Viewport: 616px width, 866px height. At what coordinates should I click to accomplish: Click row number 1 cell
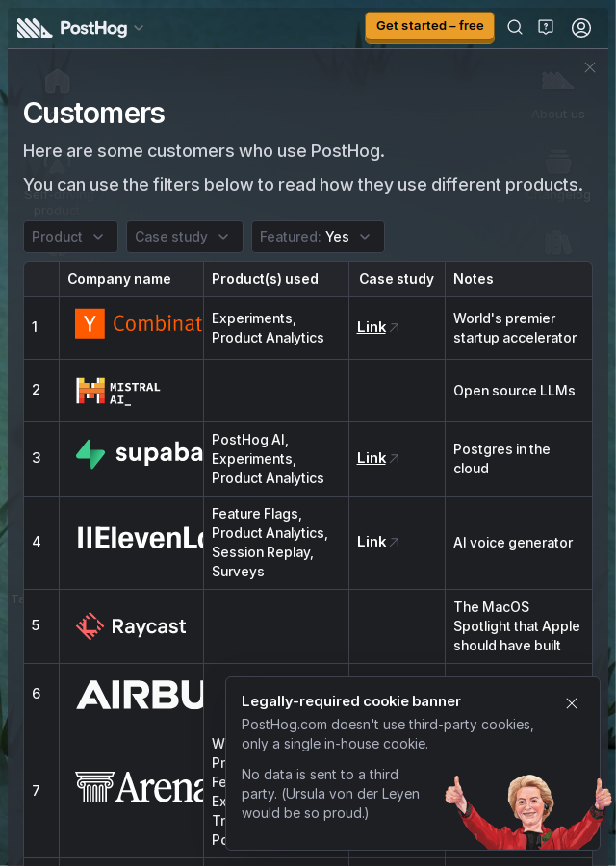point(41,328)
